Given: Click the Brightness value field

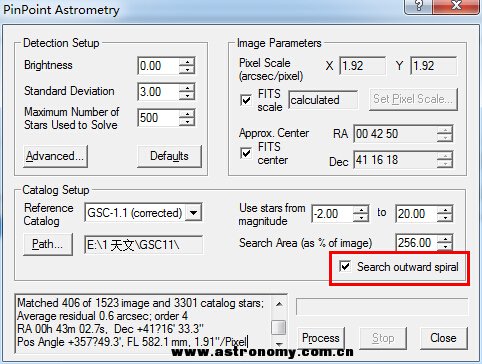Looking at the screenshot, I should click(158, 66).
